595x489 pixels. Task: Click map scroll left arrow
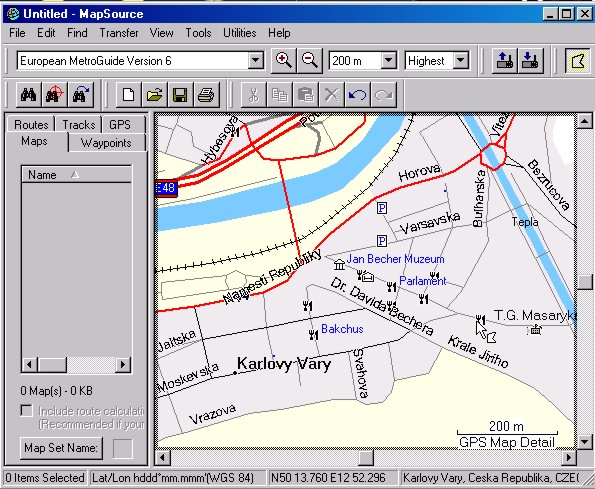[x=163, y=458]
